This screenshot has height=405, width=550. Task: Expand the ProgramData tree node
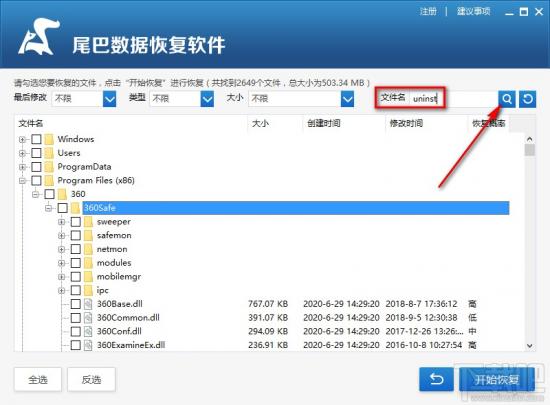(22, 167)
